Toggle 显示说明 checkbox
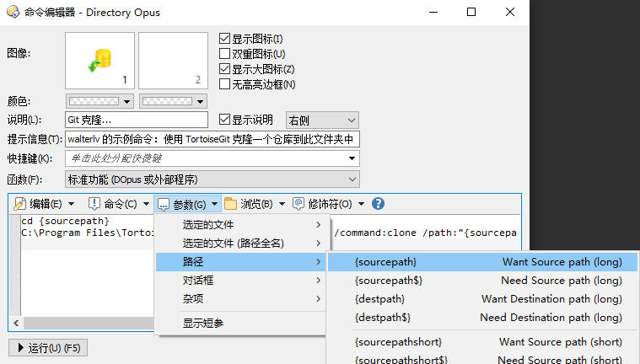 coord(224,120)
